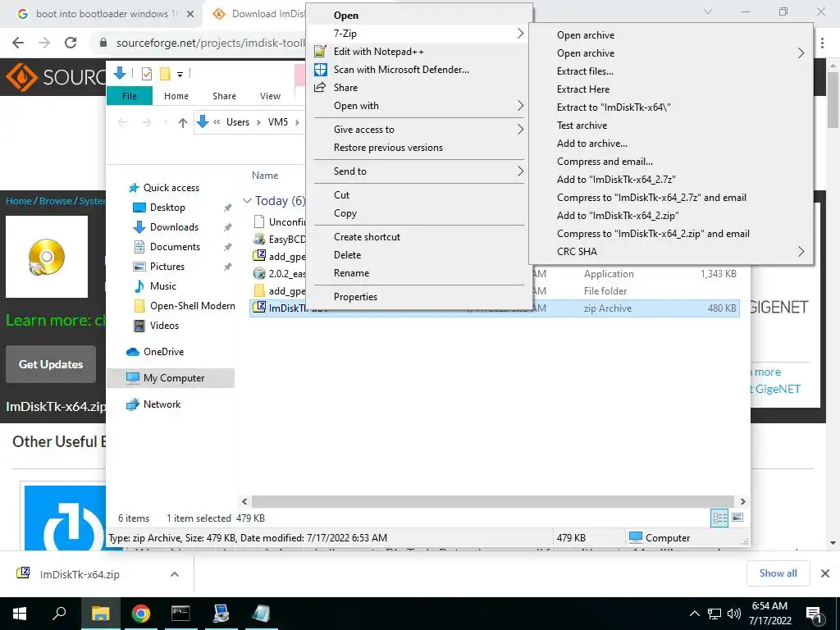
Task: Collapse the Today (6) group
Action: pos(247,200)
